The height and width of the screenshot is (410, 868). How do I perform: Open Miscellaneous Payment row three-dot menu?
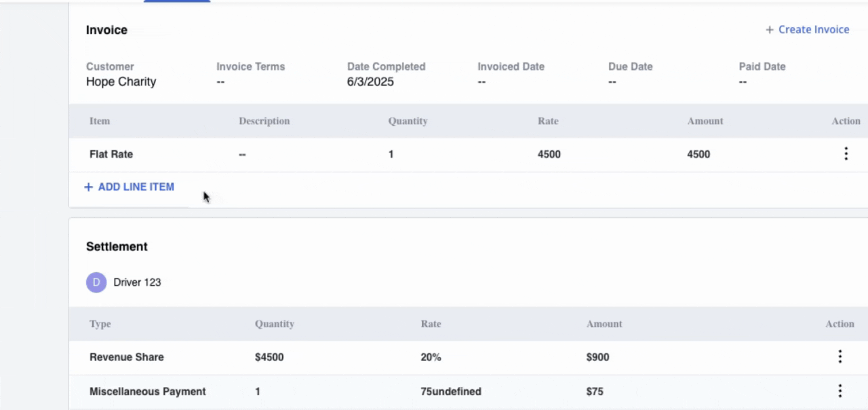click(840, 391)
